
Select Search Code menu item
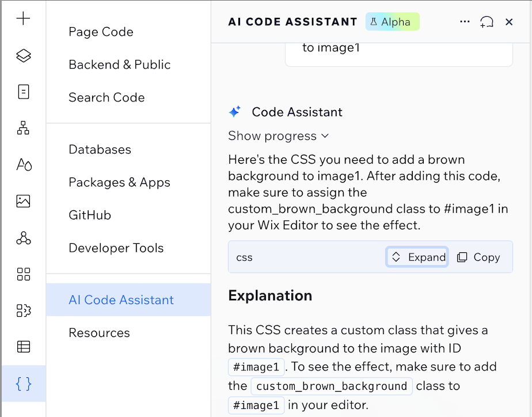click(x=107, y=97)
